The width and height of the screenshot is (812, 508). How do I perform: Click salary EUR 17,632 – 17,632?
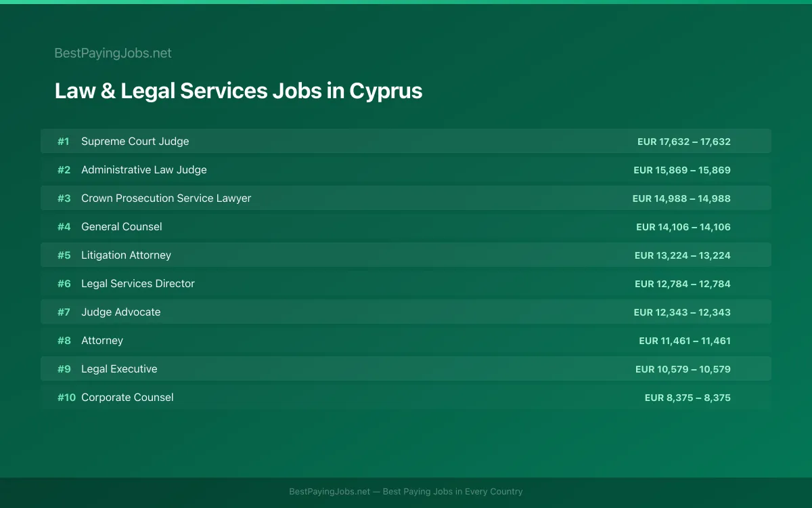point(684,142)
